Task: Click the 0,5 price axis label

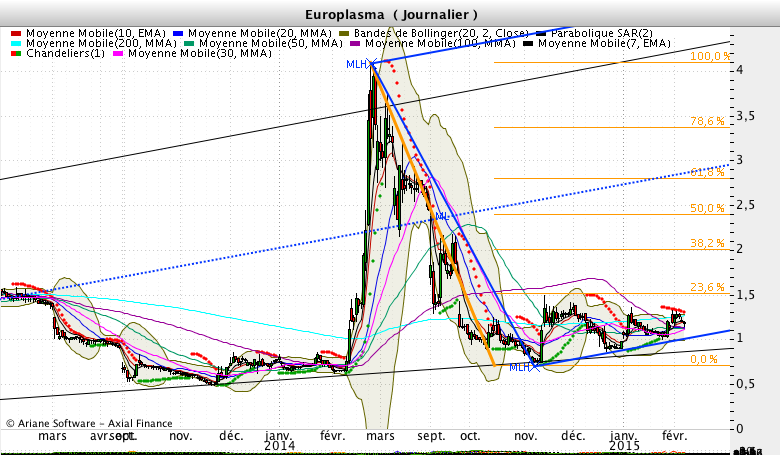Action: (746, 384)
